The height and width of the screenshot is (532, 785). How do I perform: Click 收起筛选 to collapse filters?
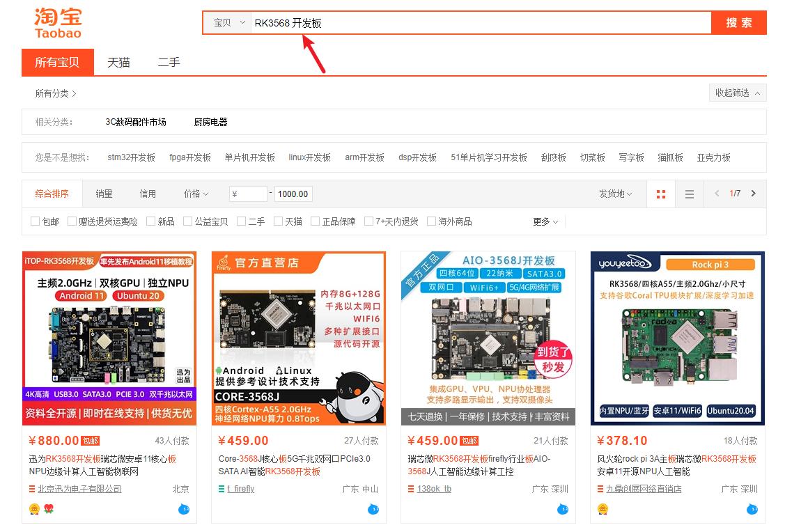click(x=737, y=92)
